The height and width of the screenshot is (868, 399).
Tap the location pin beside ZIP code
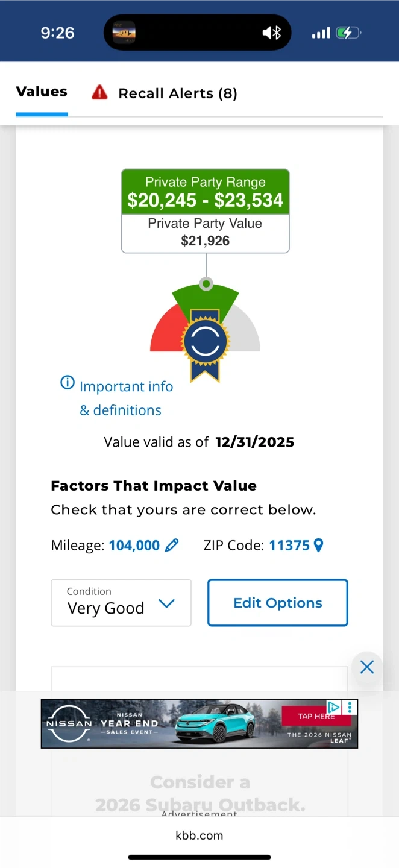[319, 546]
